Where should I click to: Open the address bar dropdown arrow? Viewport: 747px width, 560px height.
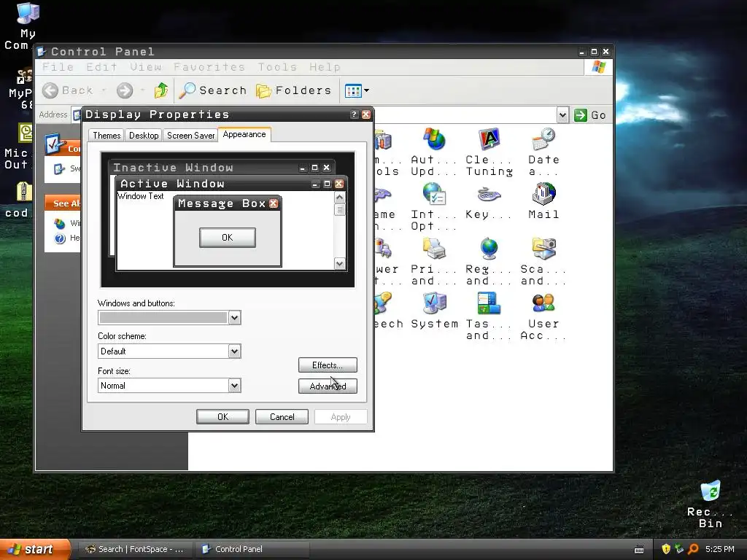562,115
